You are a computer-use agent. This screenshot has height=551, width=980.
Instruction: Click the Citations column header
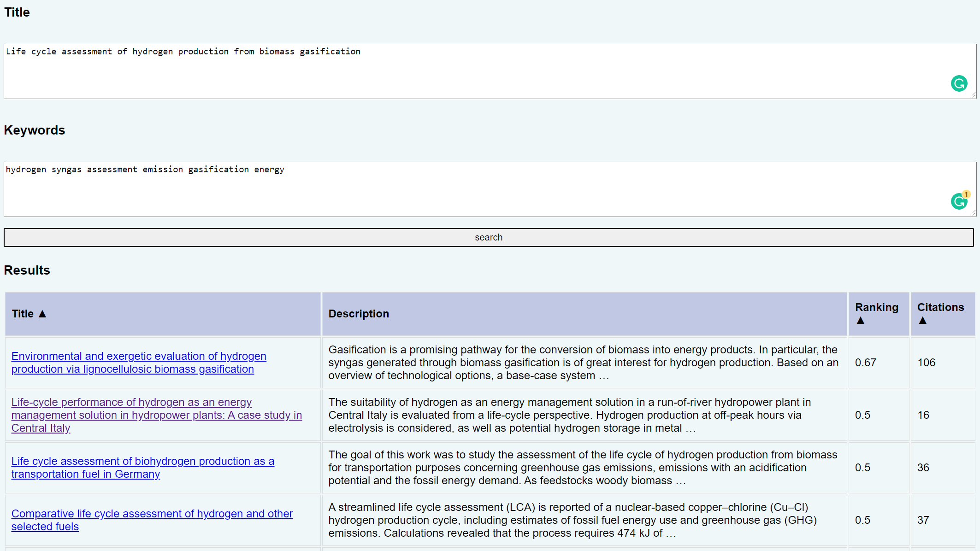(x=940, y=307)
